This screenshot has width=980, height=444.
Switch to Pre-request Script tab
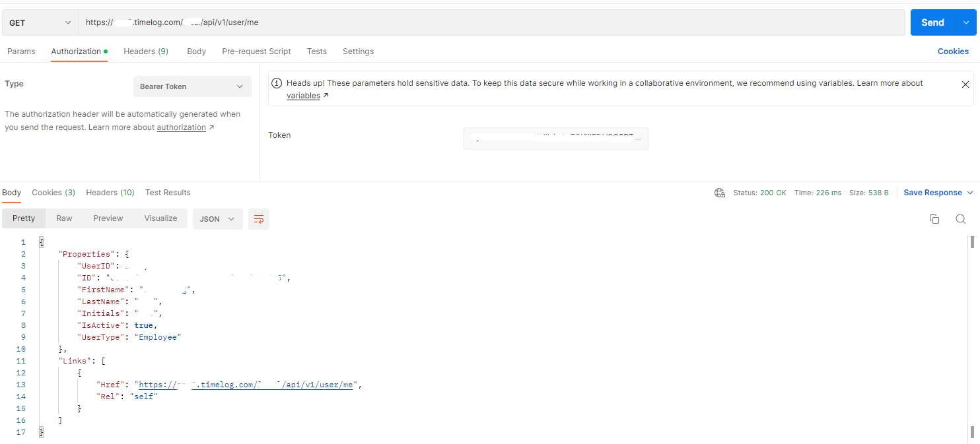click(256, 51)
